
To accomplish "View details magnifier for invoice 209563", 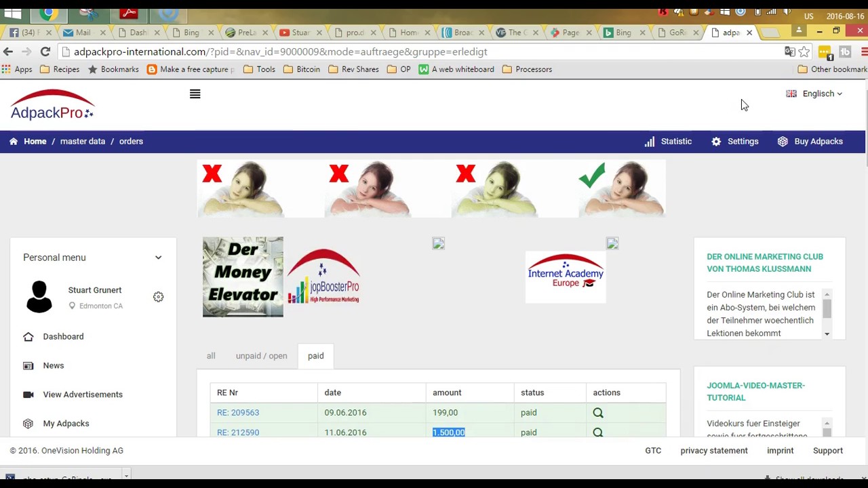I will [597, 412].
